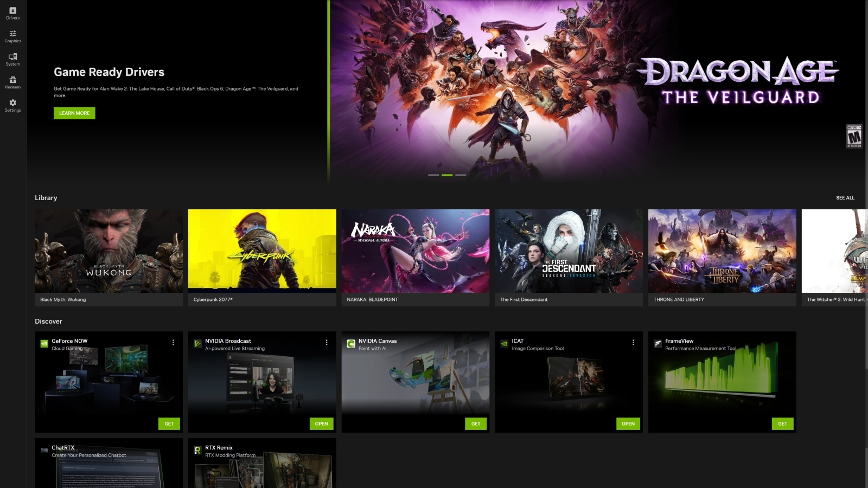Viewport: 868px width, 488px height.
Task: Open the NVIDIA Broadcast options menu
Action: tap(327, 342)
